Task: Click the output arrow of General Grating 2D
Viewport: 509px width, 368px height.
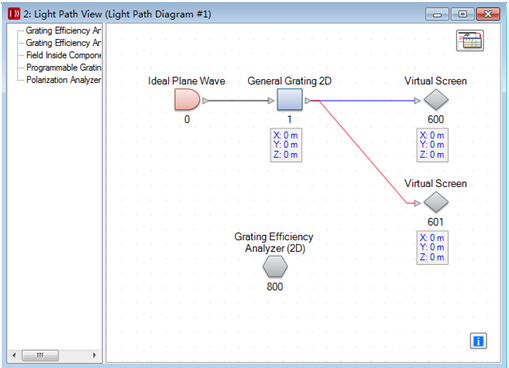Action: [x=308, y=101]
